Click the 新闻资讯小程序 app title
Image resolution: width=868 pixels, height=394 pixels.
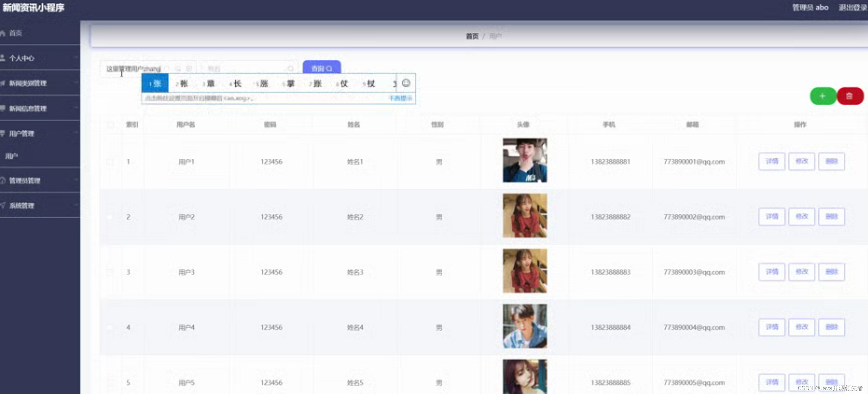[x=33, y=8]
